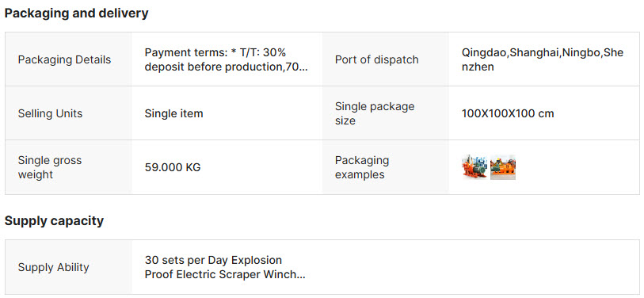Select the Port of dispatch label

pos(376,59)
